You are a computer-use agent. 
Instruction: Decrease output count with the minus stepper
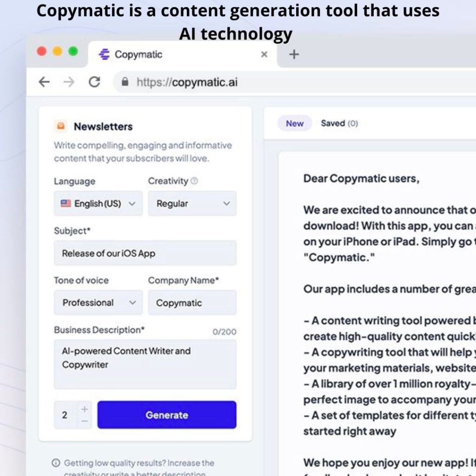click(85, 421)
